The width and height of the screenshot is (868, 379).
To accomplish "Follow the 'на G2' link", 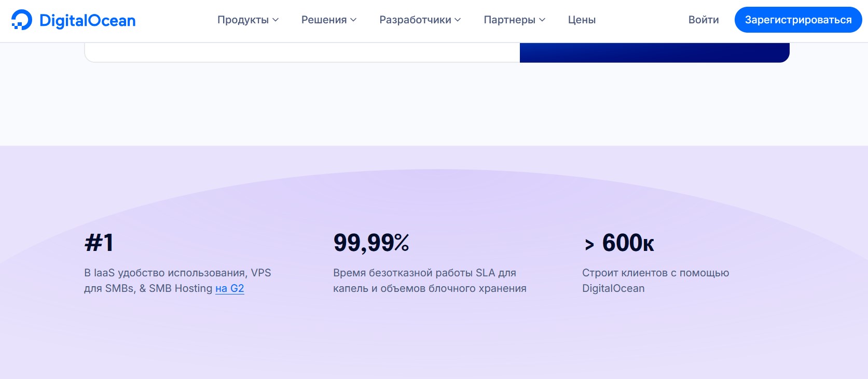I will click(x=230, y=288).
